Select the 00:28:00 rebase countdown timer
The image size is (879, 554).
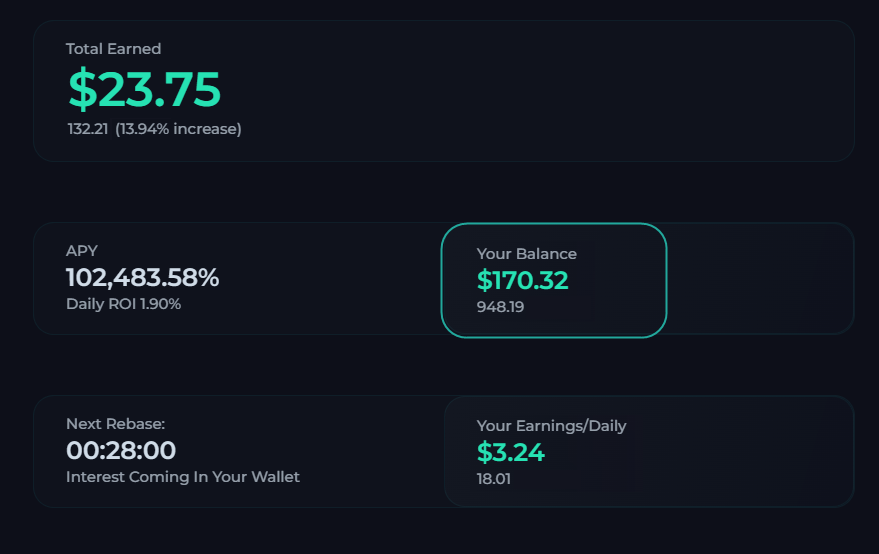click(121, 450)
